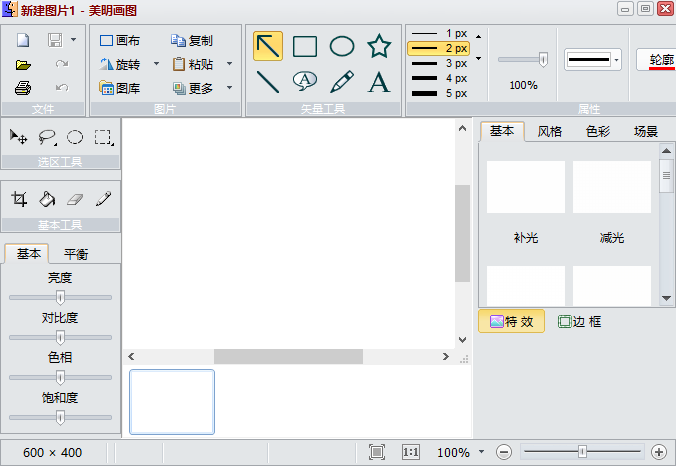This screenshot has width=676, height=466.
Task: Click the 旋转 rotate button
Action: (120, 64)
